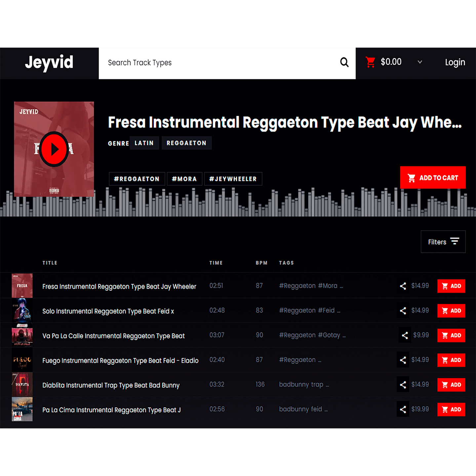
Task: Open the Filters panel
Action: 443,242
